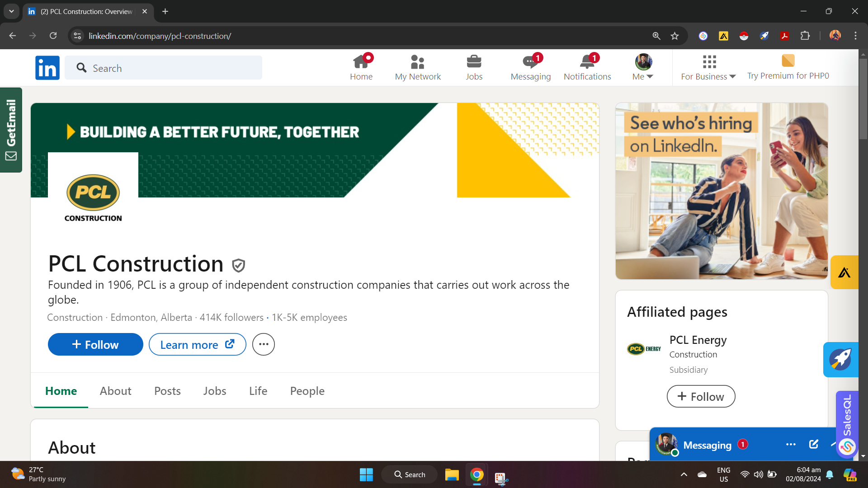Screen dimensions: 868x488
Task: Click the Learn more link button
Action: pyautogui.click(x=197, y=344)
